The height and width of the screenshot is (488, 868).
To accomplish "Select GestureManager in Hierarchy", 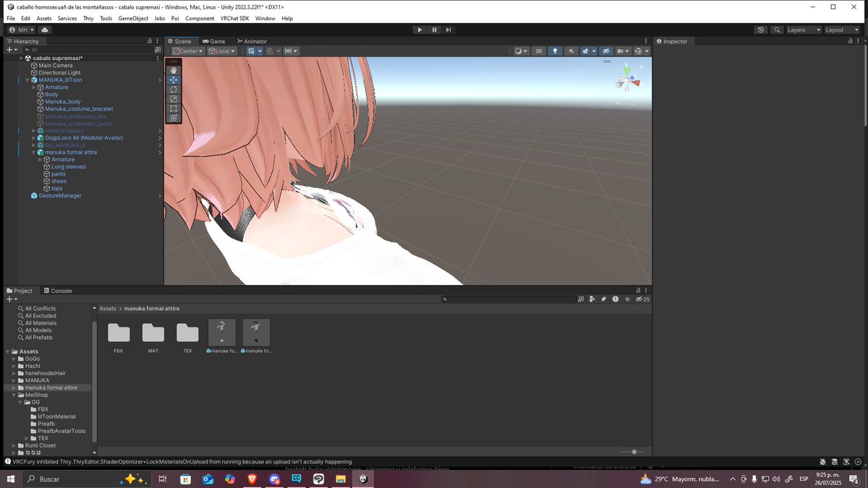I will coord(59,196).
